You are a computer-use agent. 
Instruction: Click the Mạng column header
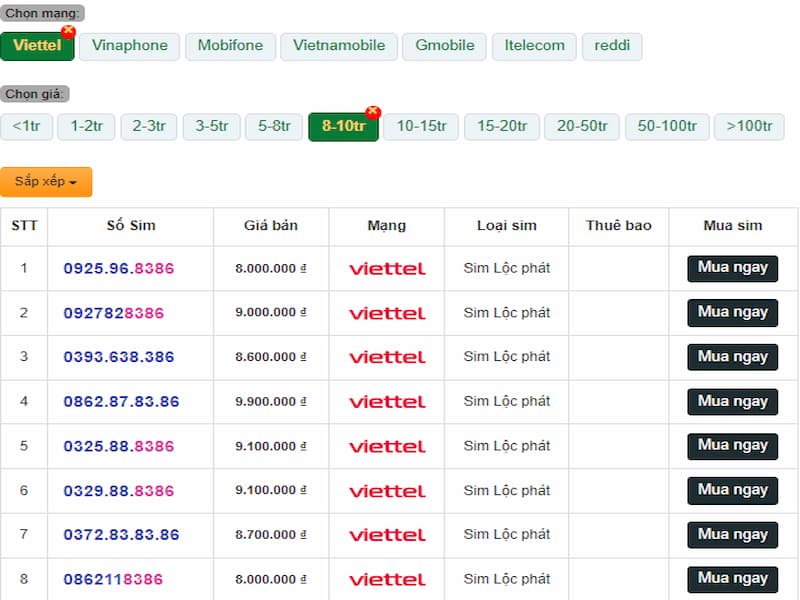point(387,226)
